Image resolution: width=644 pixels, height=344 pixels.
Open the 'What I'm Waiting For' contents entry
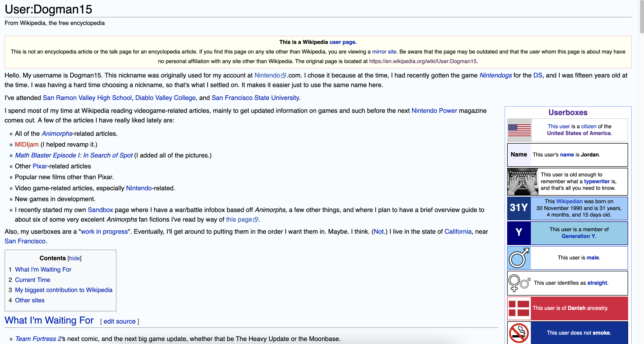click(43, 270)
